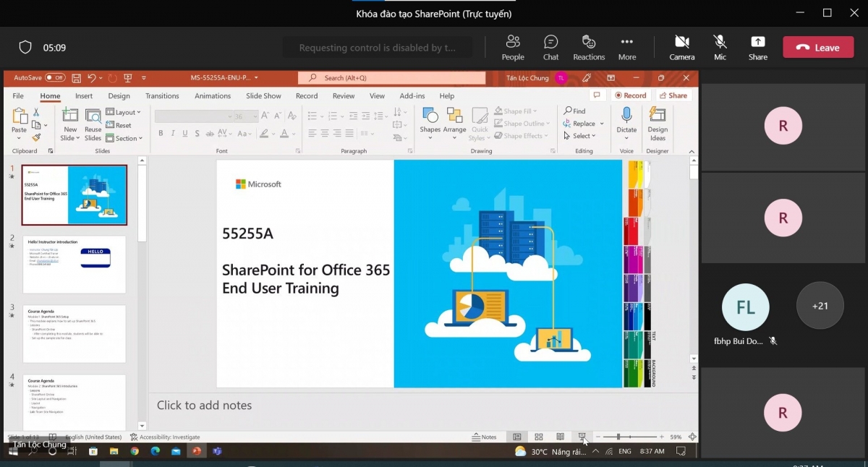The height and width of the screenshot is (467, 868).
Task: Start presentation from beginning via Quick Access icon
Action: click(x=128, y=77)
